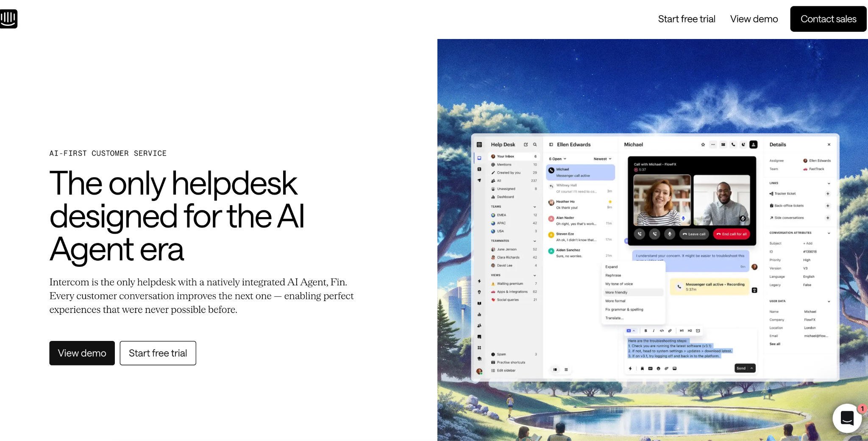The image size is (868, 441).
Task: Open the three-dot more menu in Michael header
Action: tap(713, 145)
